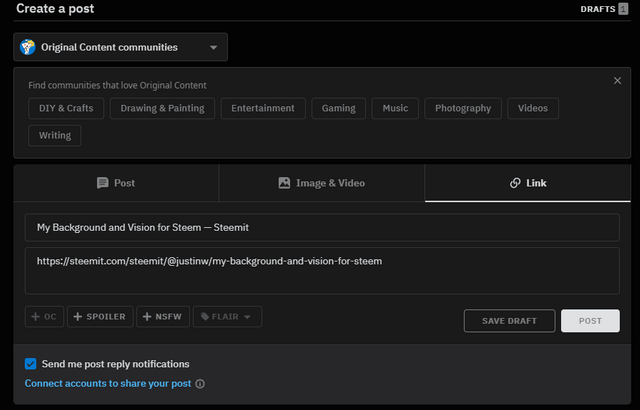
Task: Expand the Original Content communities dropdown
Action: coord(120,47)
